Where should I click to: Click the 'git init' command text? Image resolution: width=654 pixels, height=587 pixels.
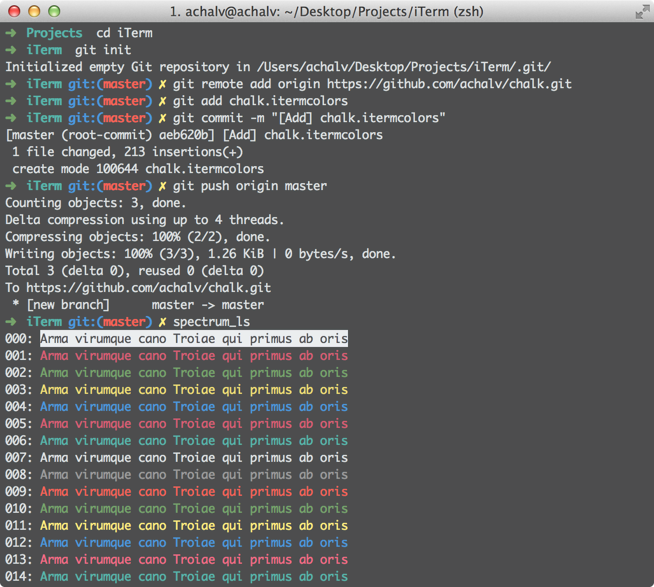click(x=103, y=50)
